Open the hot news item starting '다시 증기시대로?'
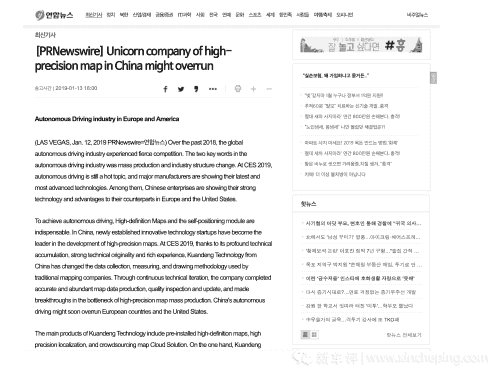 tap(361, 292)
